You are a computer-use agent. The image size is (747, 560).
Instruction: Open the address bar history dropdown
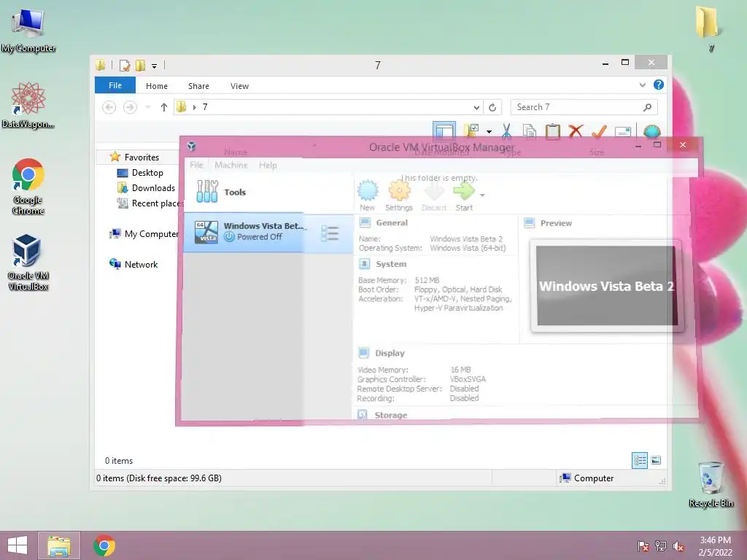(476, 108)
